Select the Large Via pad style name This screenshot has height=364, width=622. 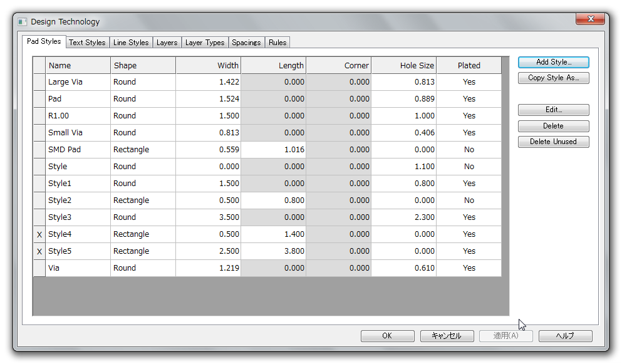point(66,82)
